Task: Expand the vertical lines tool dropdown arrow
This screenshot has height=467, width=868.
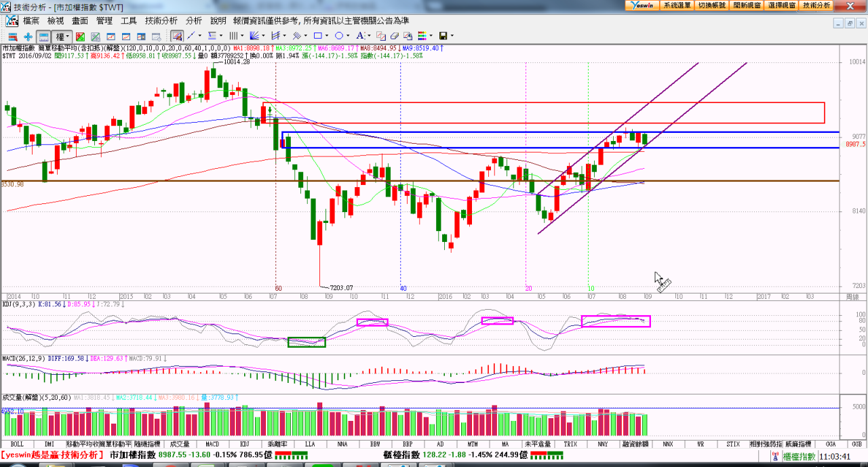Action: tap(241, 36)
